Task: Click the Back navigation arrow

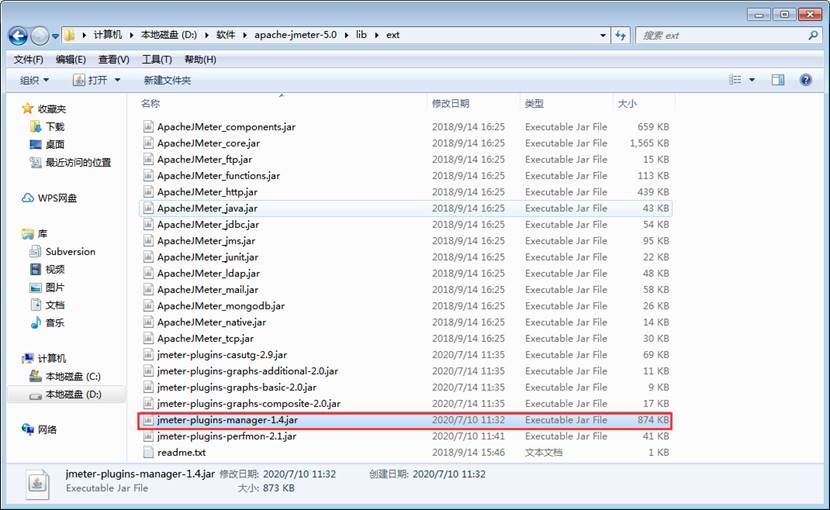Action: 18,36
